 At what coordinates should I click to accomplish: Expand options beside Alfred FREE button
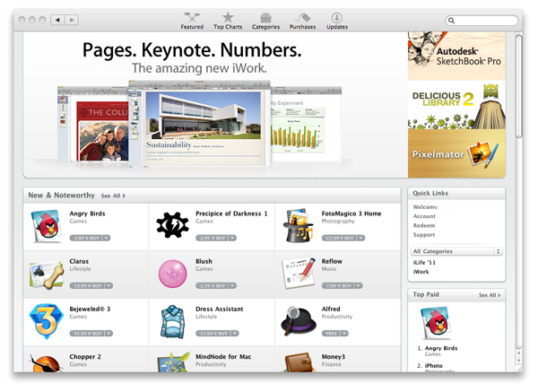pyautogui.click(x=344, y=334)
